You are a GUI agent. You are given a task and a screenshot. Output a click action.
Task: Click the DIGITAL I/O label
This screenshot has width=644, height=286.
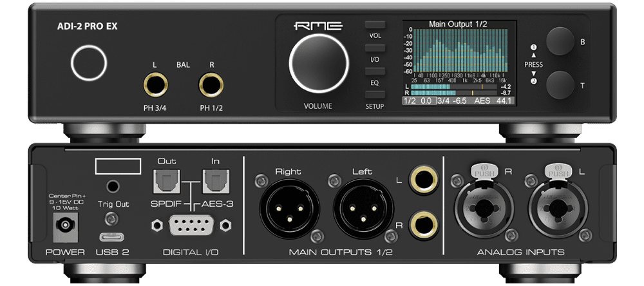coord(191,252)
